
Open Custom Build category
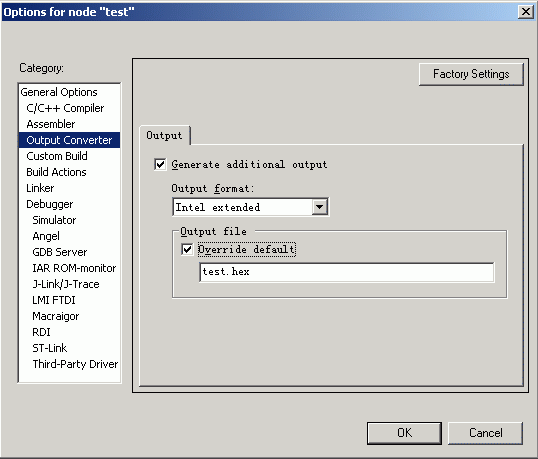coord(57,156)
